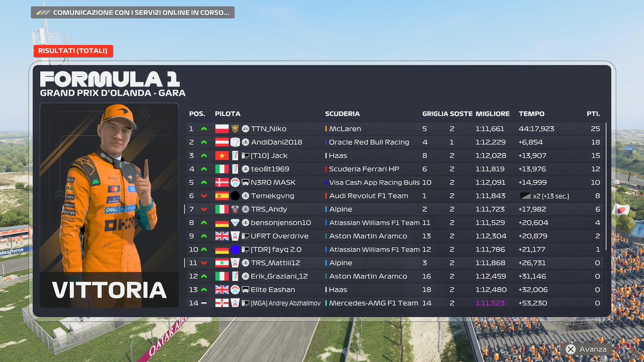Select the RISULTATI (TOTALI) tab label
The width and height of the screenshot is (644, 362).
pyautogui.click(x=73, y=51)
